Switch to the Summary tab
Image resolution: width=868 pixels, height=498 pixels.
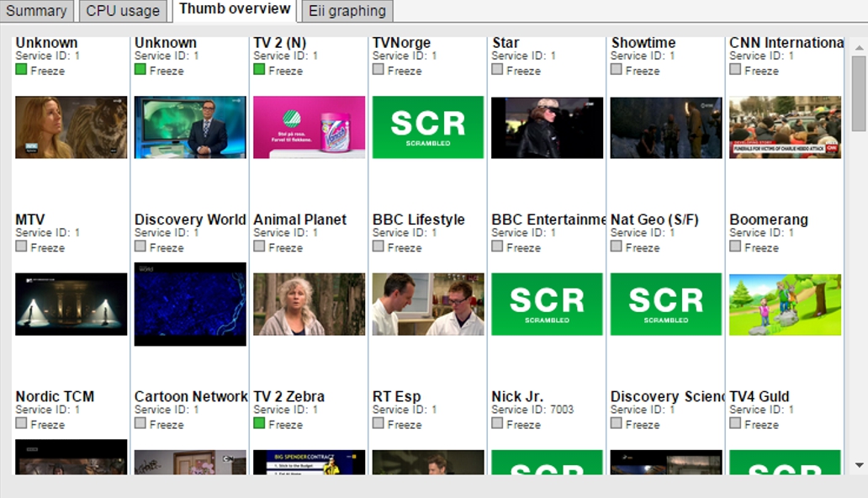pos(36,11)
